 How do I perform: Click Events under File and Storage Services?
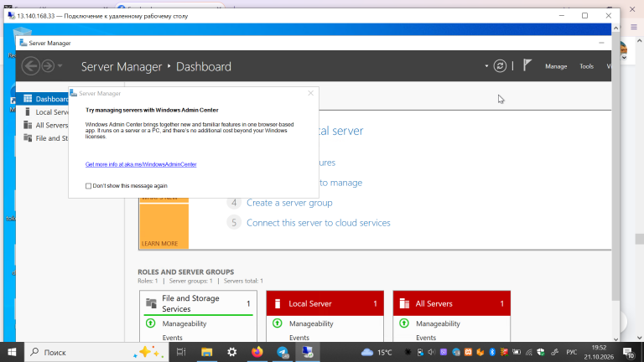(172, 338)
